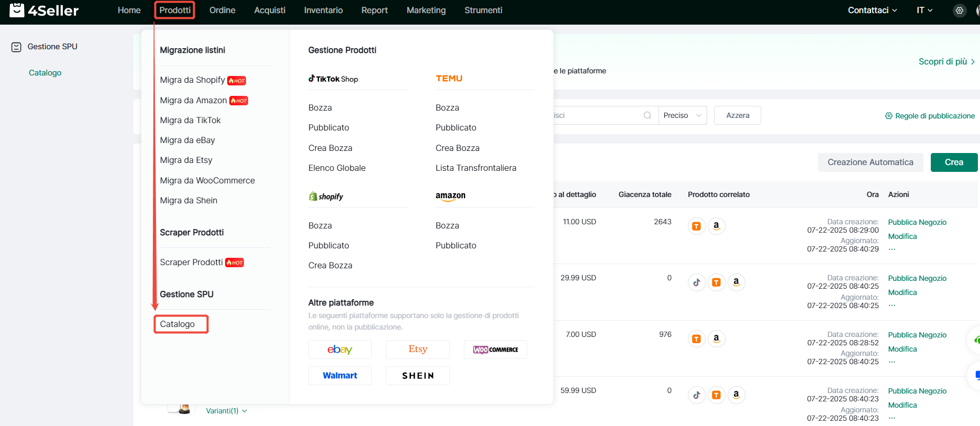
Task: Click the Crea button
Action: coord(954,162)
